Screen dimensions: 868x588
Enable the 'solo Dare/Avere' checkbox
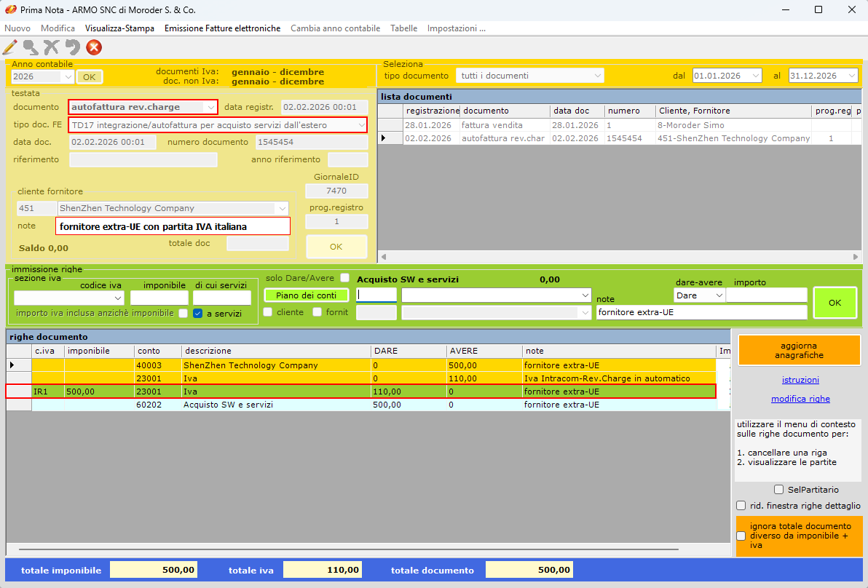tap(345, 278)
